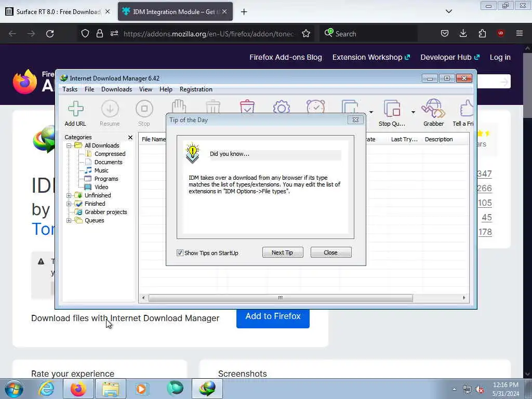Close the Categories panel with its X
The width and height of the screenshot is (532, 399).
(x=130, y=137)
